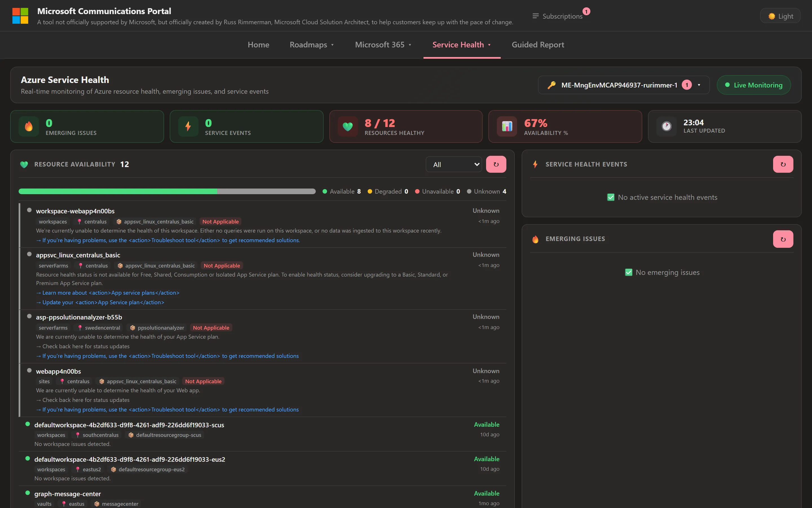Image resolution: width=812 pixels, height=508 pixels.
Task: Toggle the Unknown 4 legend filter
Action: point(487,192)
